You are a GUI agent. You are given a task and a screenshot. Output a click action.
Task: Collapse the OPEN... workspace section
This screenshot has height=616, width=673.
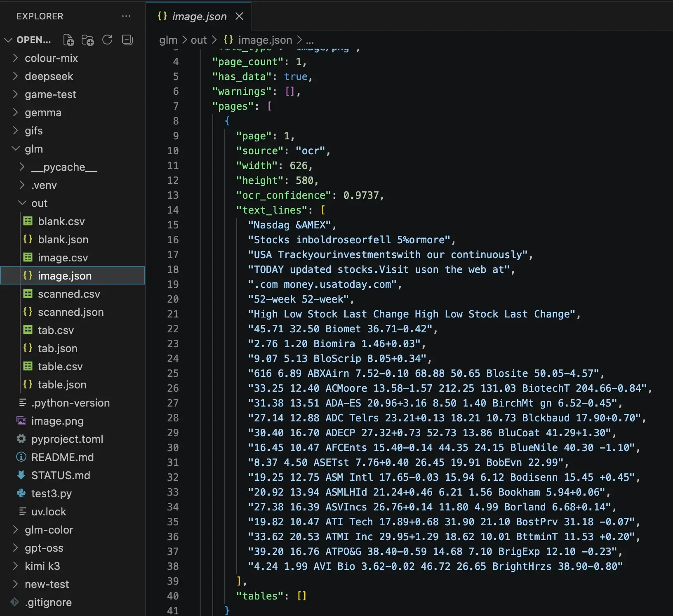coord(8,40)
